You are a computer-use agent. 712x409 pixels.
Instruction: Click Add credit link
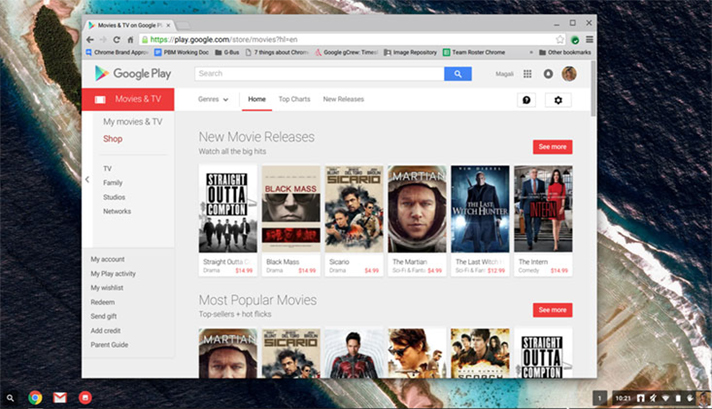pyautogui.click(x=105, y=330)
